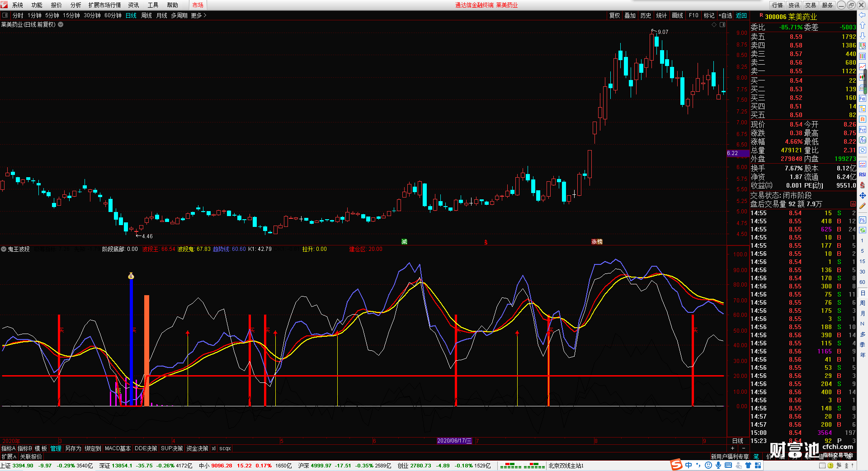
Task: Open the intraday line chart icon
Action: coord(862,67)
